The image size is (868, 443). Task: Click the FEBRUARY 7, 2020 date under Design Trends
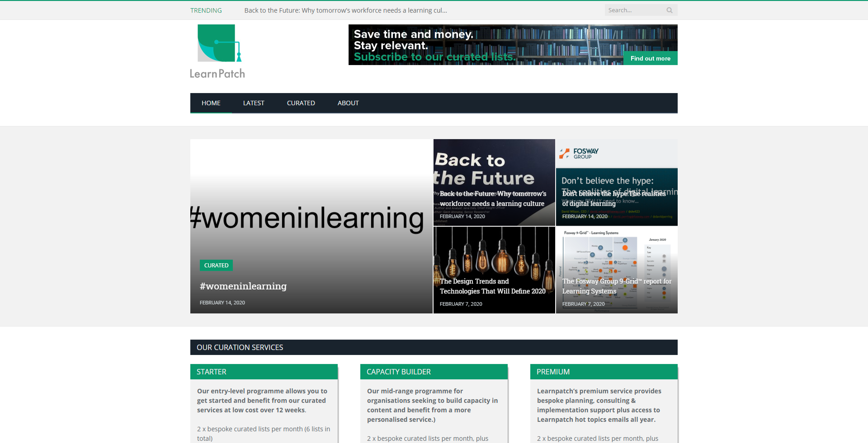pos(461,304)
